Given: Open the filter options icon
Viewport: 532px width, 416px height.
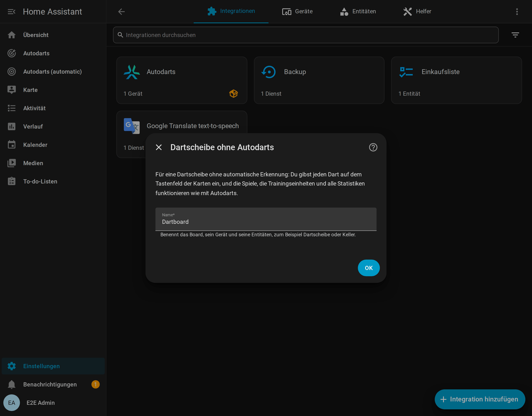Looking at the screenshot, I should pyautogui.click(x=515, y=35).
